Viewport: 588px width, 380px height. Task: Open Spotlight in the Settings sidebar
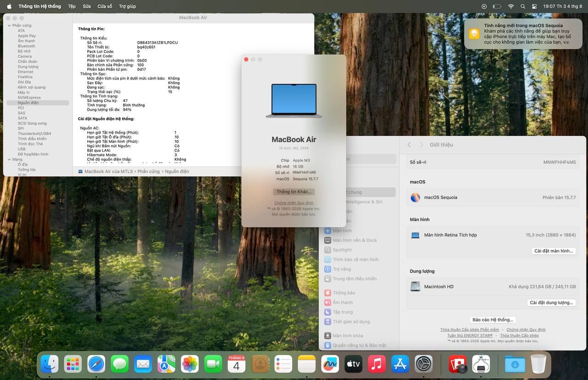[342, 250]
